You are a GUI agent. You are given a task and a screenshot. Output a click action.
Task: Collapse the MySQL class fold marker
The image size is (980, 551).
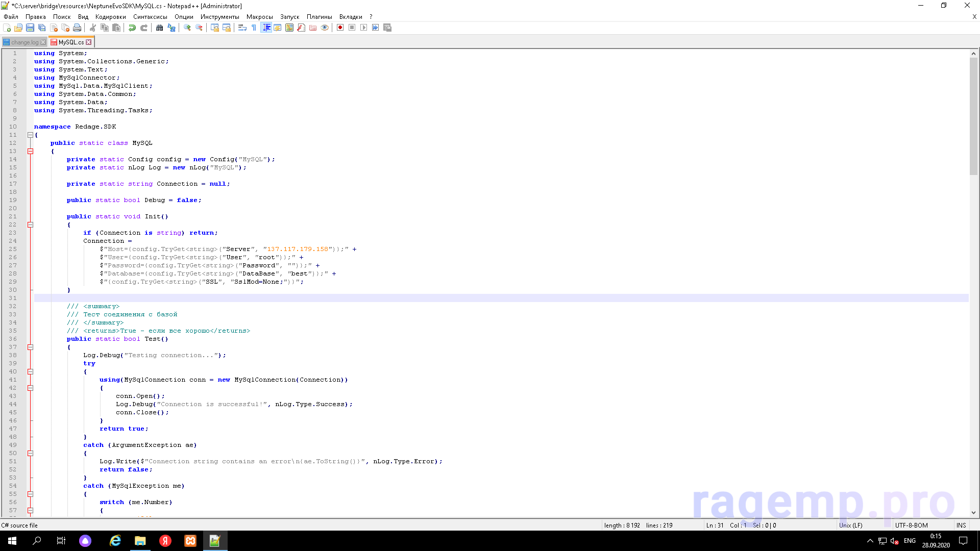[30, 152]
